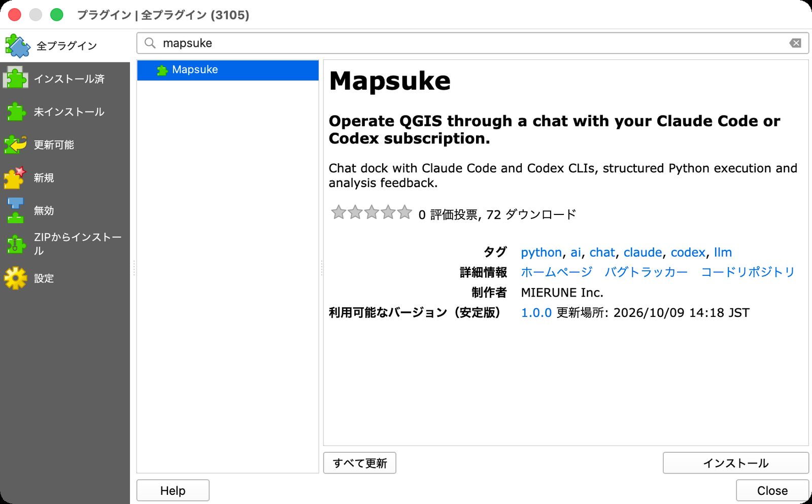The height and width of the screenshot is (504, 812).
Task: Click the 設定 gear icon
Action: [15, 278]
